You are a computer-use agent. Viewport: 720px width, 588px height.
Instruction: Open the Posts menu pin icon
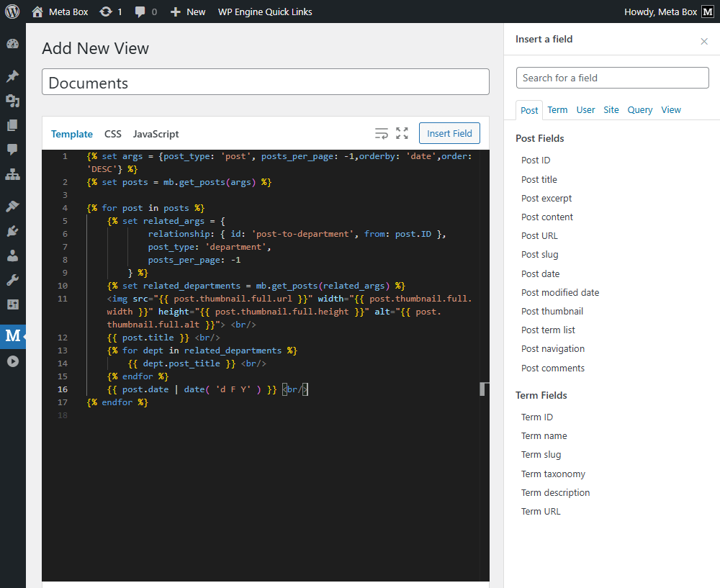coord(12,76)
